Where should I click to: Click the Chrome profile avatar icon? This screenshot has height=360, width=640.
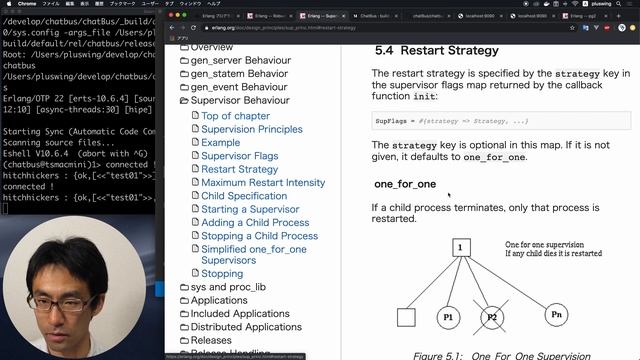click(x=622, y=28)
